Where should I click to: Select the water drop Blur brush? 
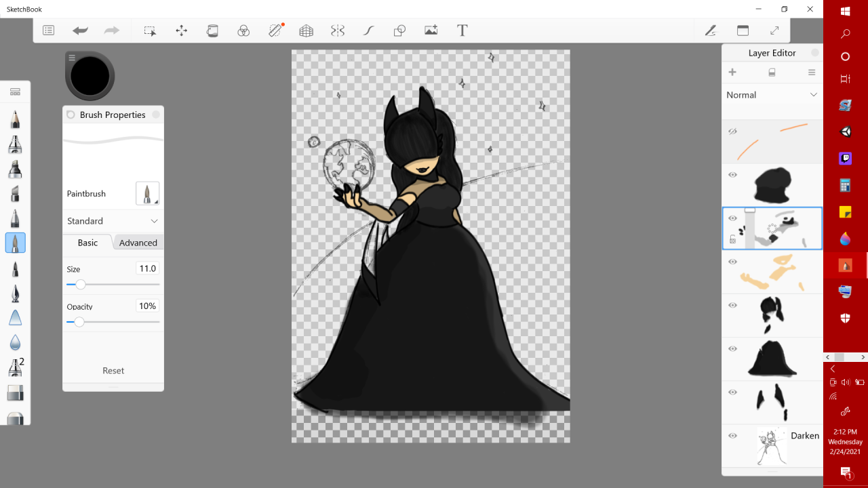pos(15,342)
